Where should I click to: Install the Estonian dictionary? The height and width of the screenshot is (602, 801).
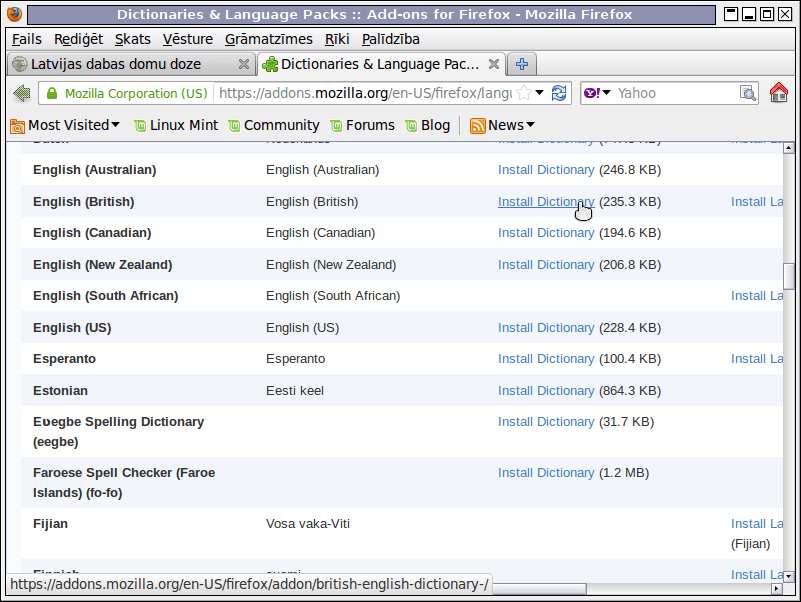click(x=546, y=391)
